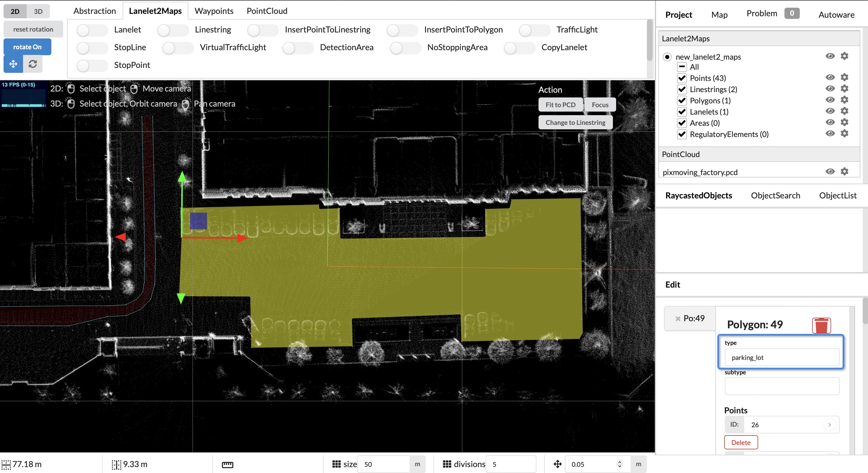Expand point ID 26 details with the arrow
The image size is (868, 473).
(830, 425)
